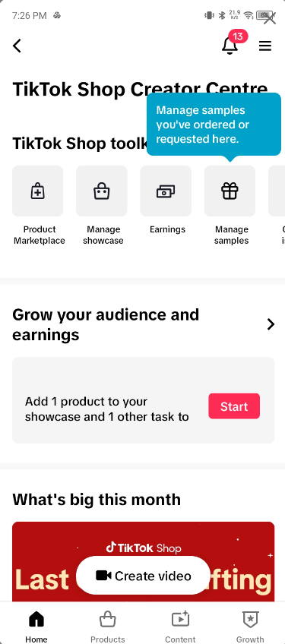The height and width of the screenshot is (644, 285).
Task: Tap the back arrow icon
Action: tap(17, 46)
